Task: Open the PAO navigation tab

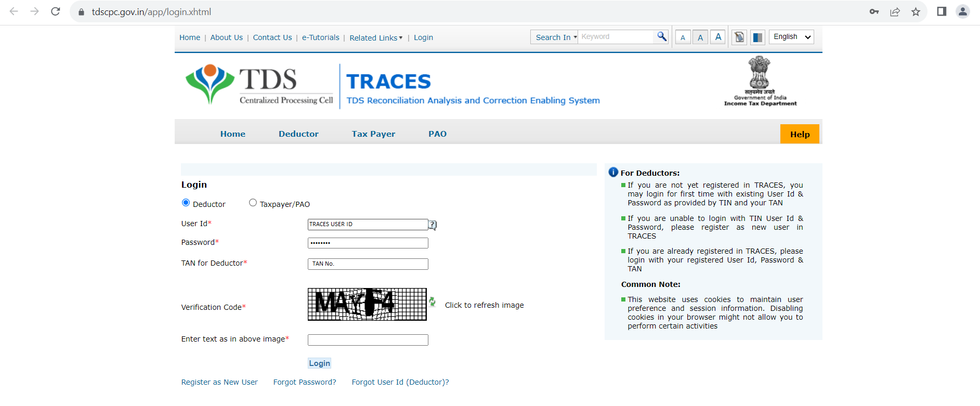Action: pos(438,134)
